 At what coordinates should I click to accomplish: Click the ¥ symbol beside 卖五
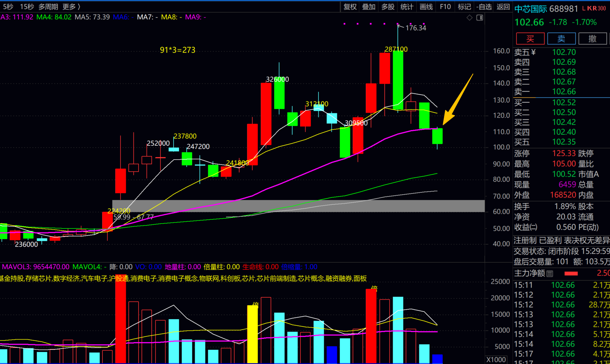[x=533, y=52]
